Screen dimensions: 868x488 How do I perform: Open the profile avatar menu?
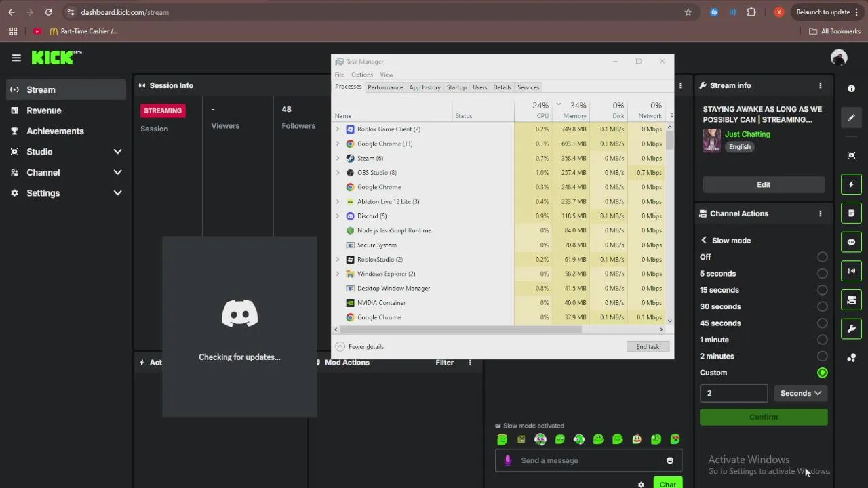(839, 58)
